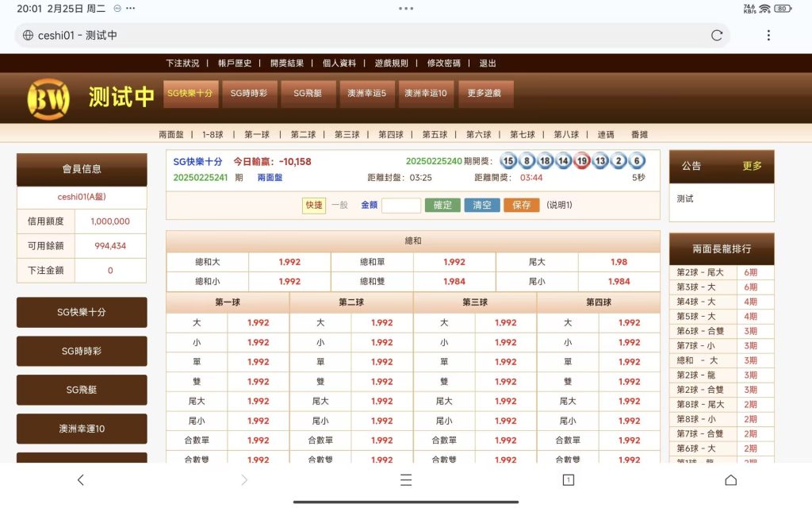Select 第三球 尾小 odds cell

(x=505, y=421)
